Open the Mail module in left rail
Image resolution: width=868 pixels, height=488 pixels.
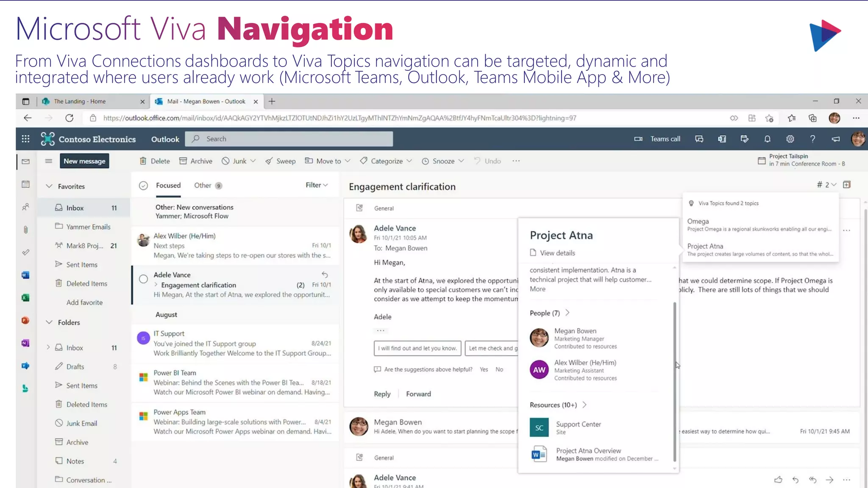coord(26,161)
